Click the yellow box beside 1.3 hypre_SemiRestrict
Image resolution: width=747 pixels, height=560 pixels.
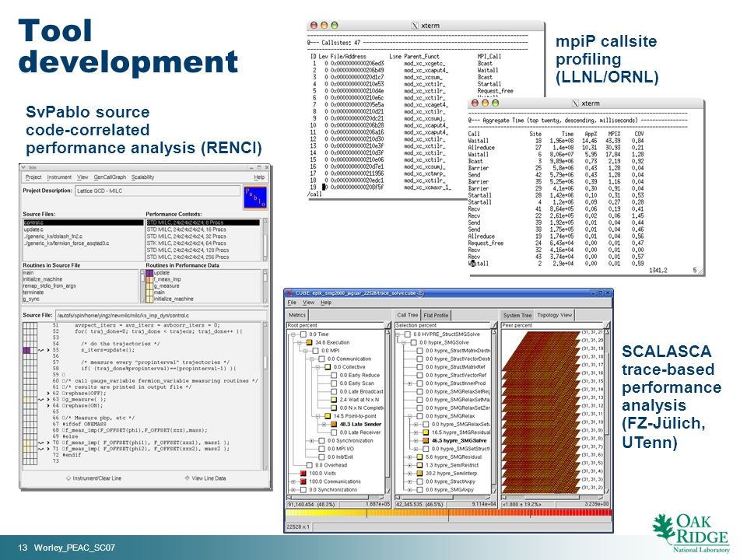click(x=419, y=465)
